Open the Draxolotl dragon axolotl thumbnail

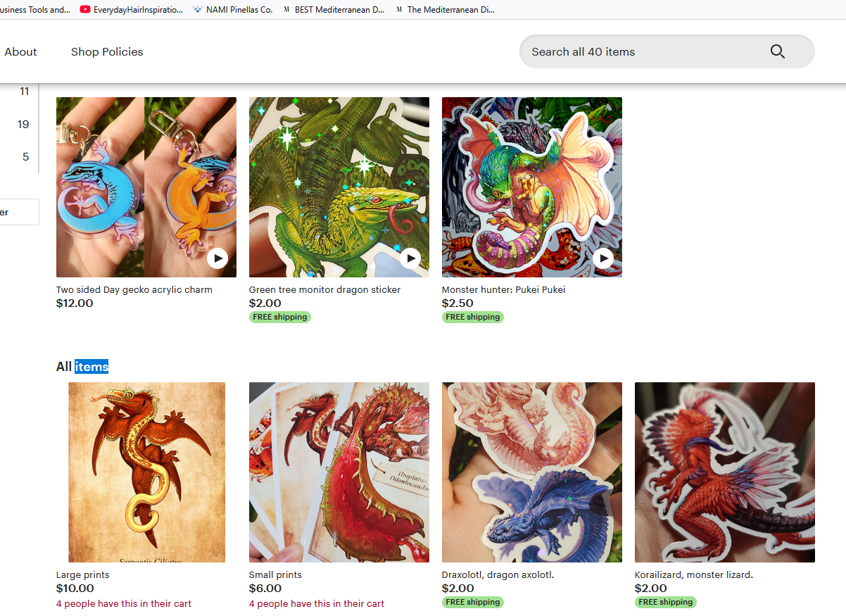(532, 472)
